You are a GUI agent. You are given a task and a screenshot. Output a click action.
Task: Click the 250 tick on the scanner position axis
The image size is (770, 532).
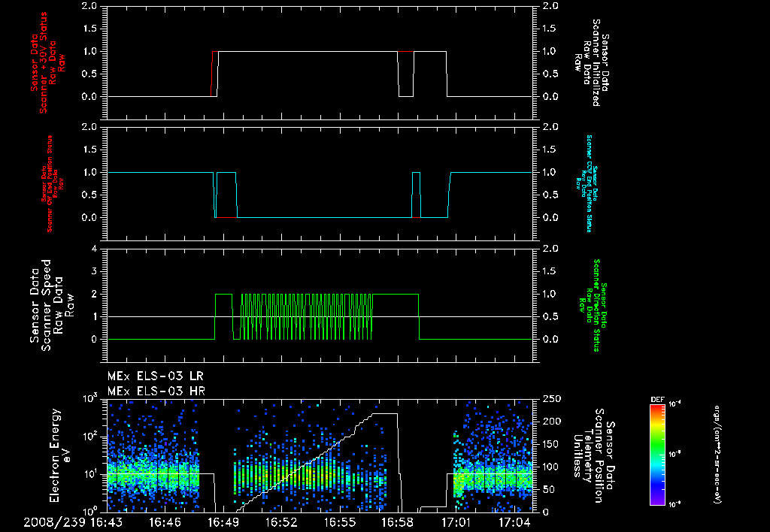point(551,399)
